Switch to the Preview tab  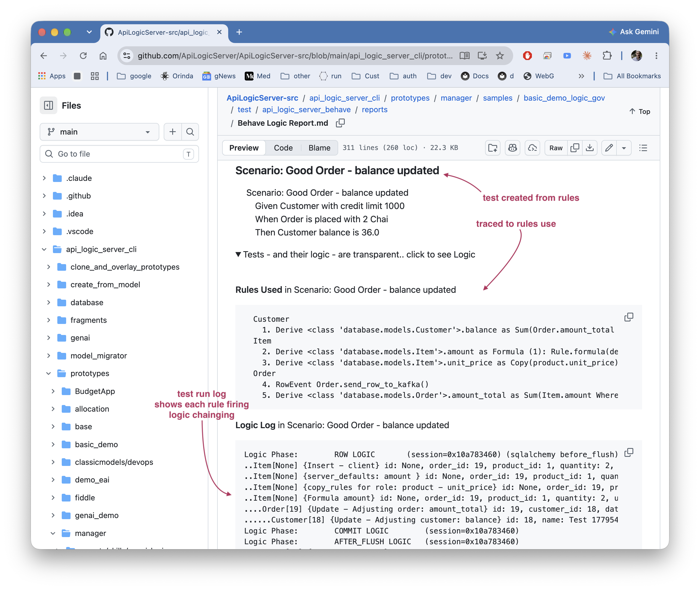244,148
